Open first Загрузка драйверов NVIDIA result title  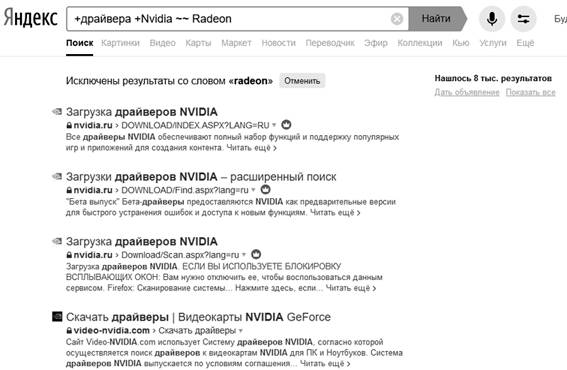click(142, 112)
